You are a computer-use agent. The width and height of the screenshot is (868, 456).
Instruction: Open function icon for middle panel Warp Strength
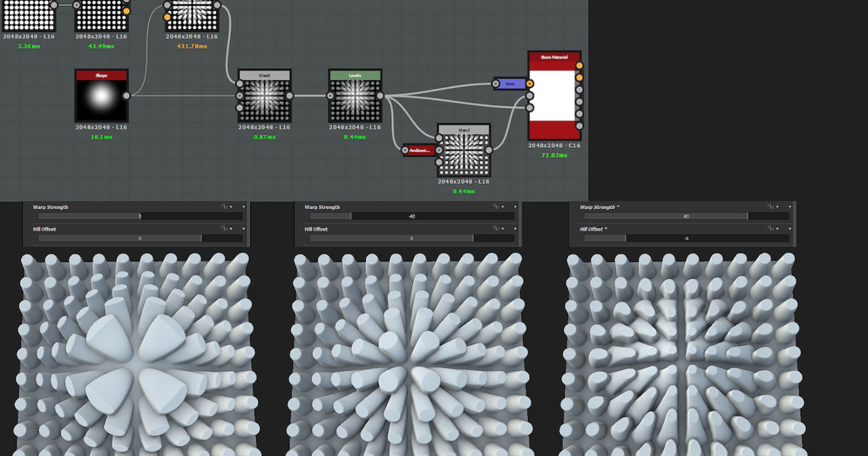point(496,206)
